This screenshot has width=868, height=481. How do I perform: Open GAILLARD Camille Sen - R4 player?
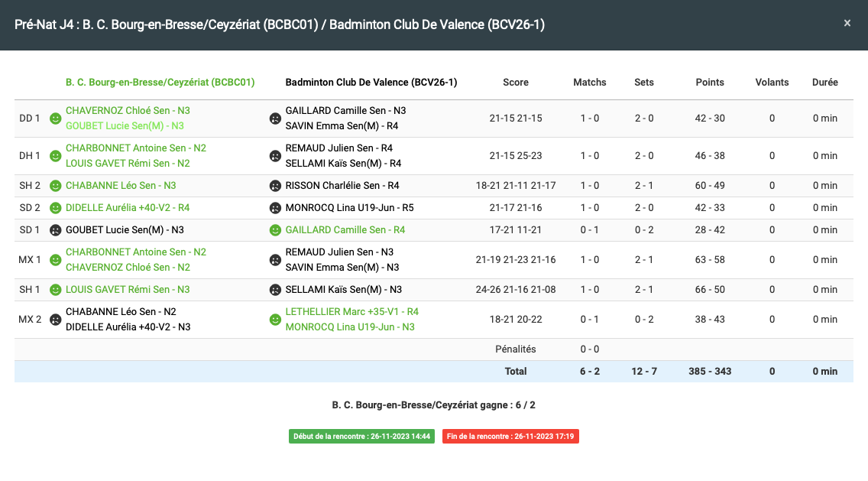click(x=345, y=230)
